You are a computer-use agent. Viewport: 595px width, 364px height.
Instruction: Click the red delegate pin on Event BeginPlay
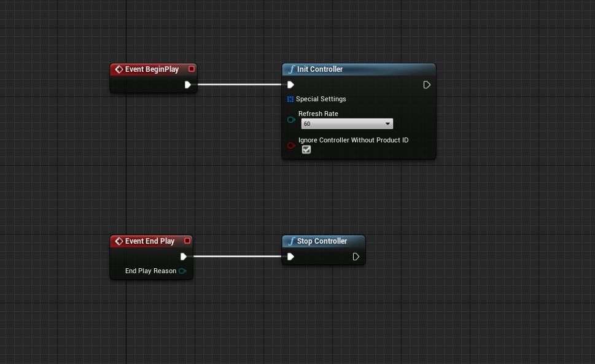192,69
